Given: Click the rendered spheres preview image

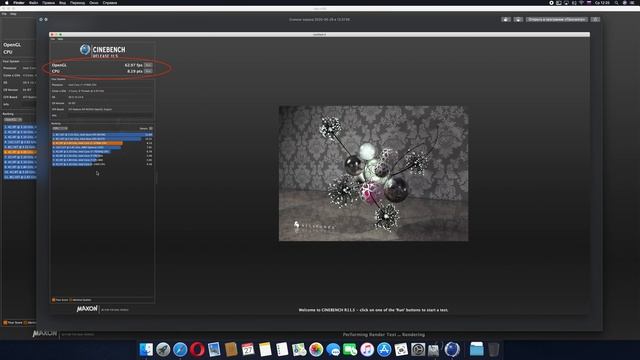Looking at the screenshot, I should [373, 173].
